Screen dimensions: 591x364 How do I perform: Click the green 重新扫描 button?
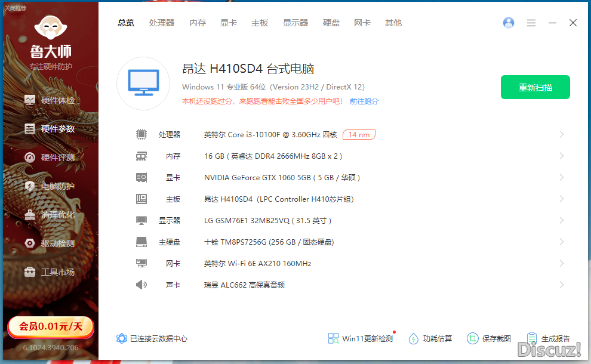535,87
